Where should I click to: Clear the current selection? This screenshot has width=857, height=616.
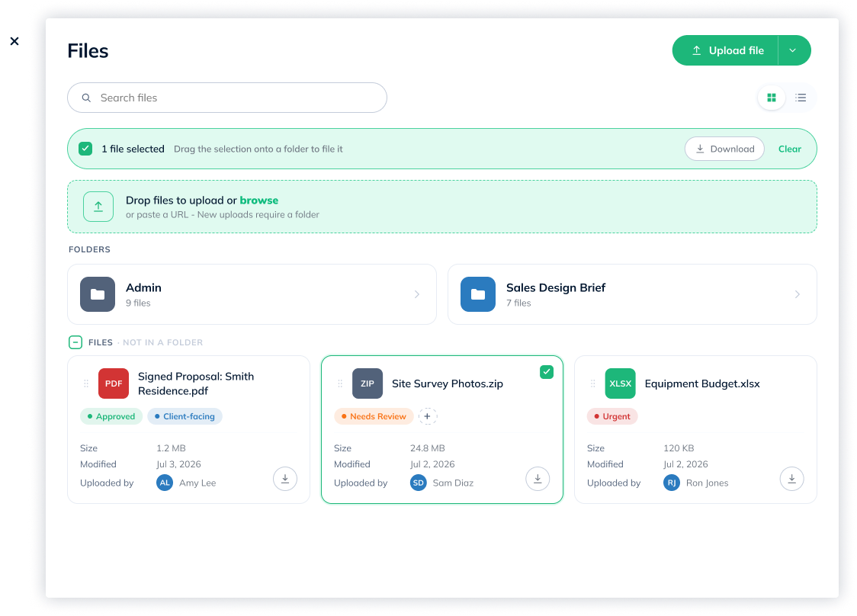pyautogui.click(x=789, y=149)
